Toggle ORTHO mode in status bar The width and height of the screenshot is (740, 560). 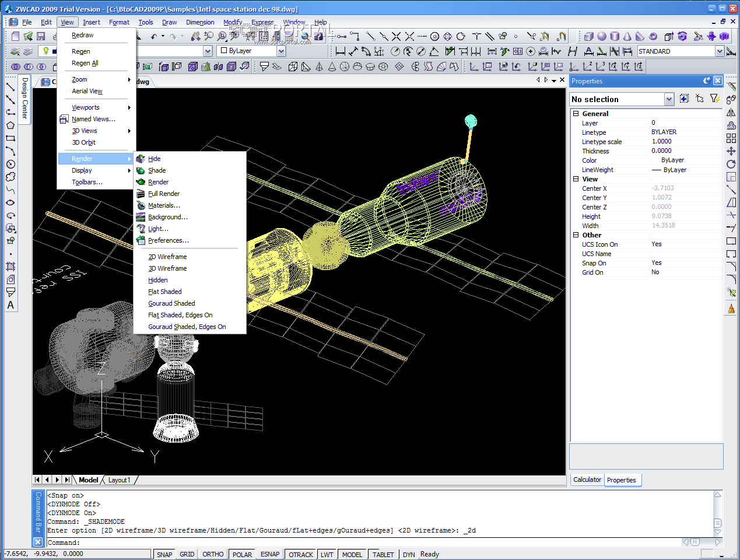click(x=213, y=554)
